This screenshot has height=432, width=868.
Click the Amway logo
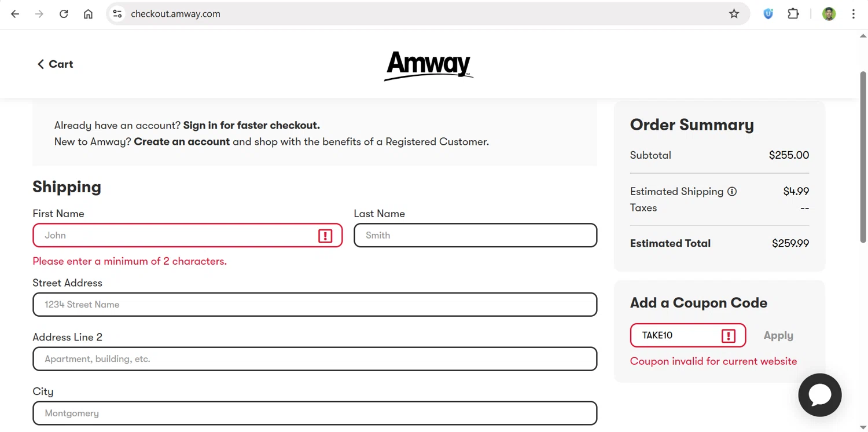pyautogui.click(x=429, y=65)
